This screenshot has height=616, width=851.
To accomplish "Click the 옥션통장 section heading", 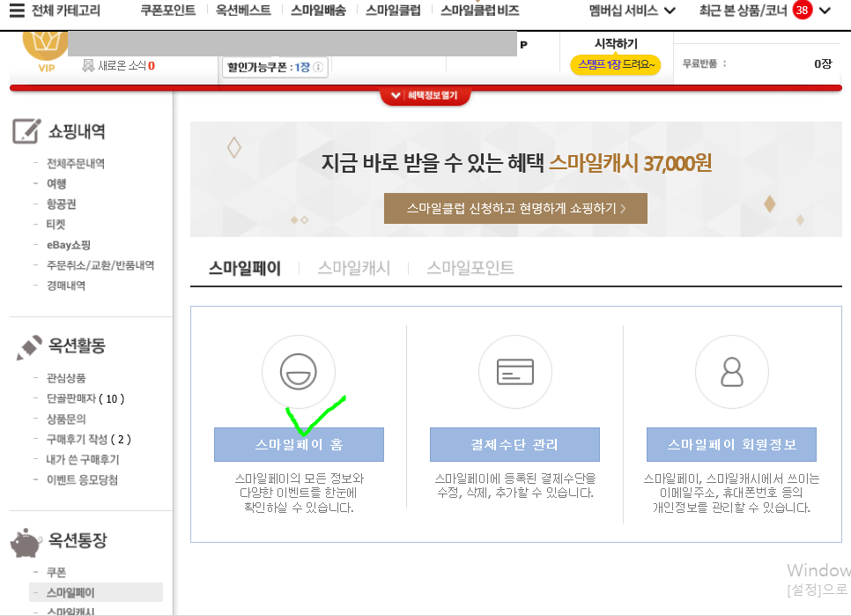I will [x=78, y=540].
